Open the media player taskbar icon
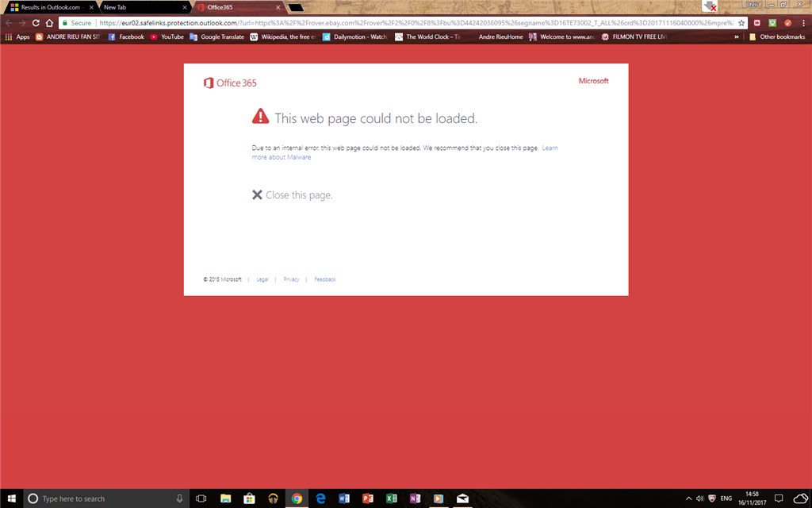 pos(439,498)
